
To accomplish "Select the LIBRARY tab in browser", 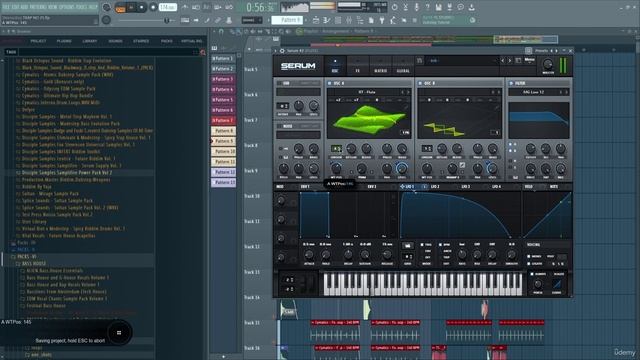I will 90,41.
